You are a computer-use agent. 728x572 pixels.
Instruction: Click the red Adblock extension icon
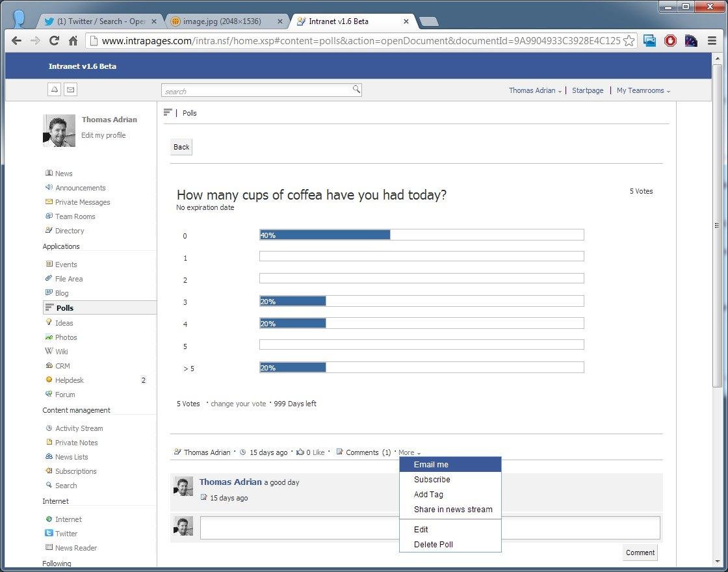pos(670,40)
